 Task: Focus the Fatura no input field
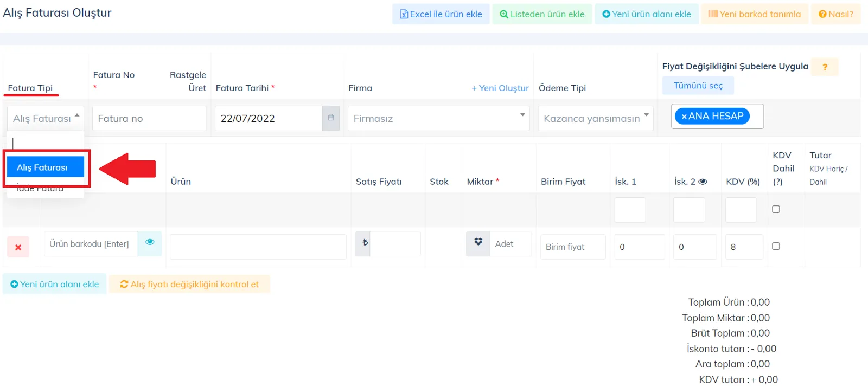(149, 118)
